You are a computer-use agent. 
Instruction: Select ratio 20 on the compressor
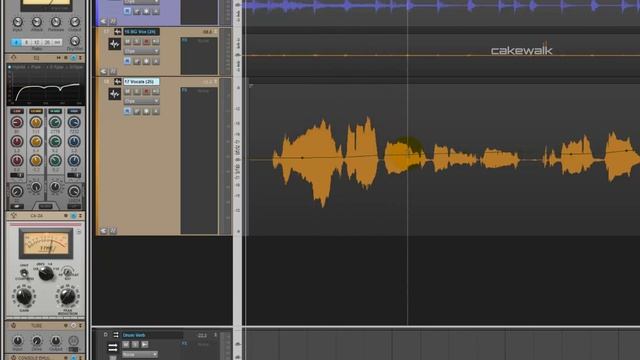click(47, 42)
